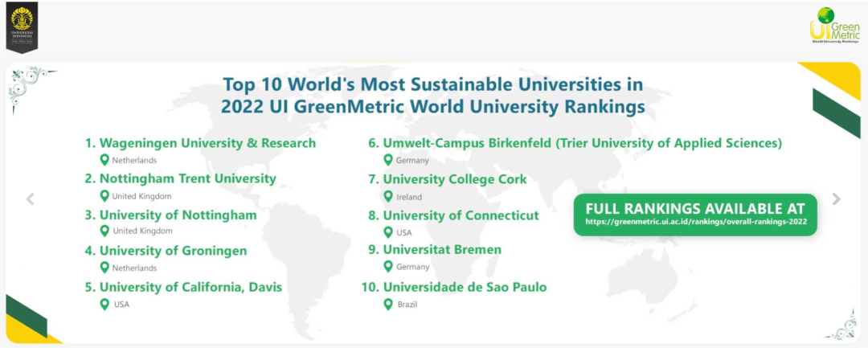Select Umwelt-Campus Birkenfeld entry
Viewport: 868px width, 348px height.
coord(575,143)
